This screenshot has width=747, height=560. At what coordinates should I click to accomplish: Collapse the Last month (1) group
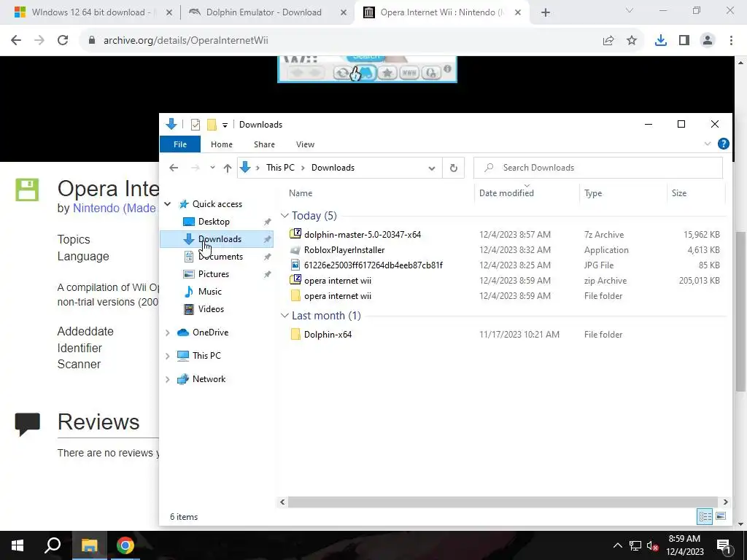click(285, 316)
